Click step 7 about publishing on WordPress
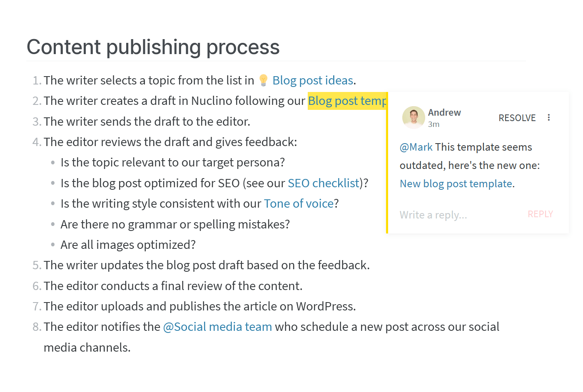 point(199,306)
